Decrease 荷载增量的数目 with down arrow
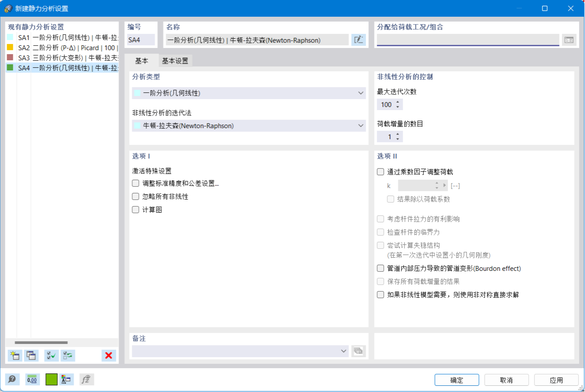The height and width of the screenshot is (392, 585). pos(398,139)
